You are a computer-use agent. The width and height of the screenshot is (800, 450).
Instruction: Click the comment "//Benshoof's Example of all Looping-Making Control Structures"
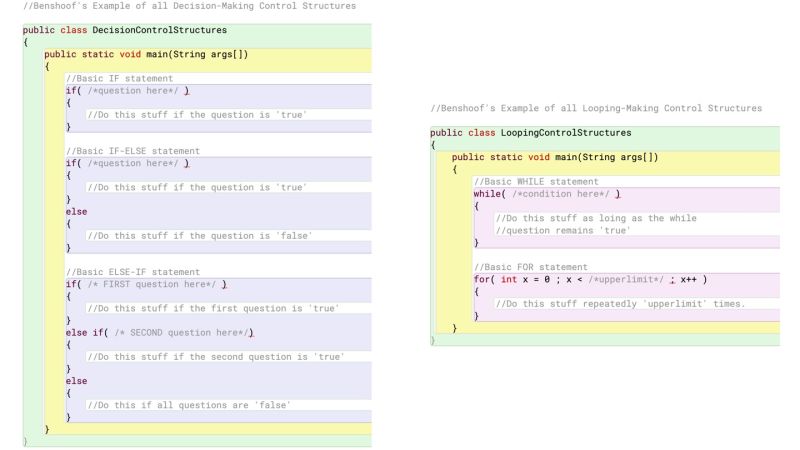pyautogui.click(x=596, y=108)
